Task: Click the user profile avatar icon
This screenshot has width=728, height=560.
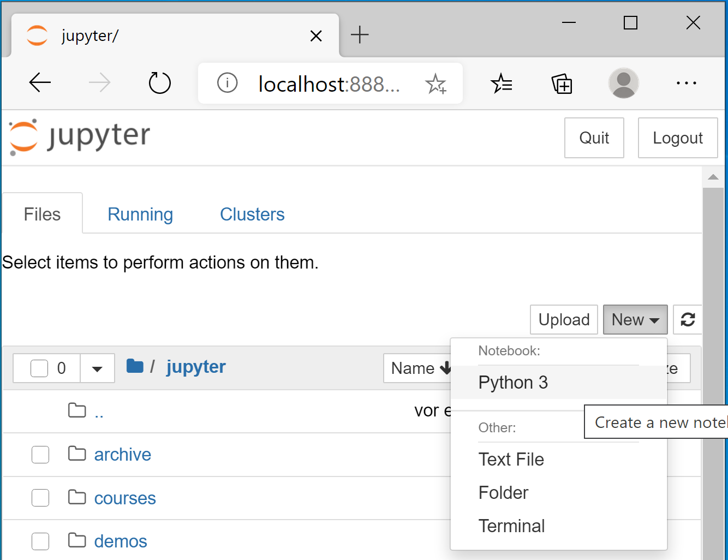Action: [624, 83]
